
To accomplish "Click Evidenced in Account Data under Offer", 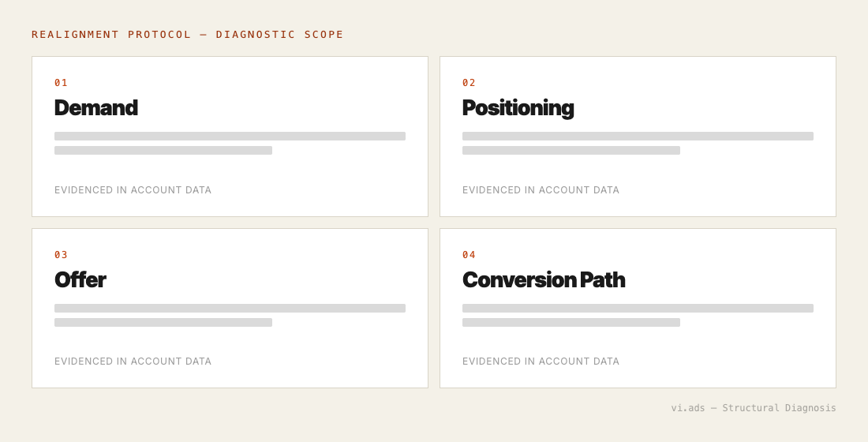I will point(133,361).
